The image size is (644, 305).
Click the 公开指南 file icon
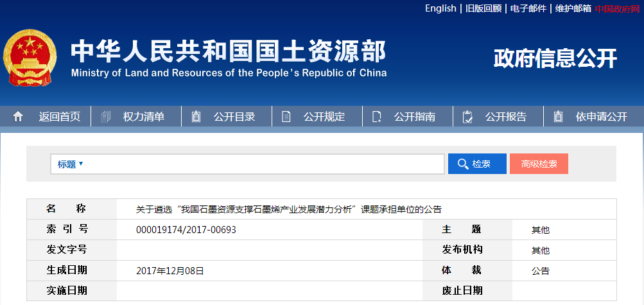point(377,117)
